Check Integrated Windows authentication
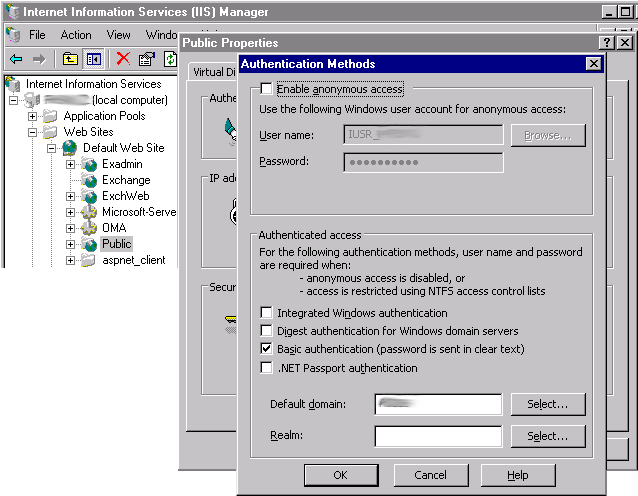This screenshot has width=638, height=496. [266, 312]
